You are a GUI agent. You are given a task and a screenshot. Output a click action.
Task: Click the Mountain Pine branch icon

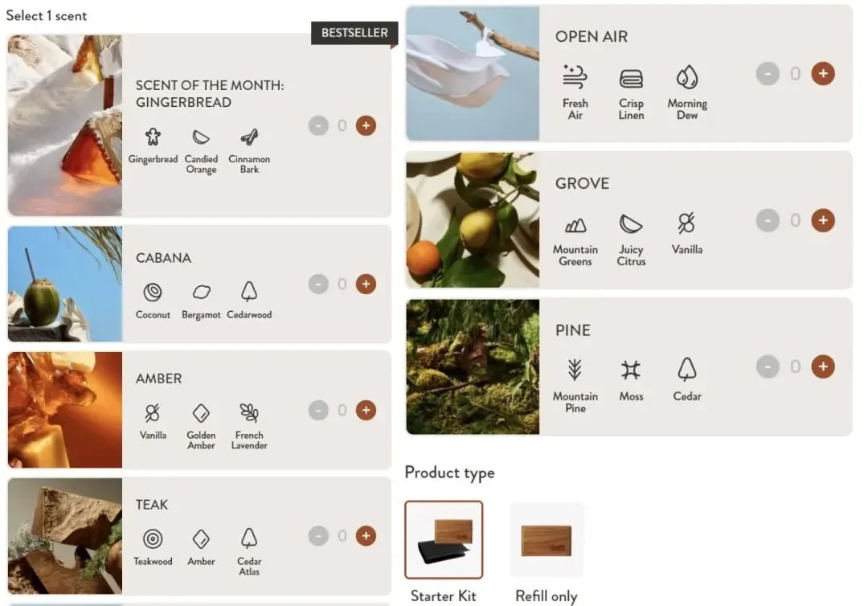click(575, 369)
